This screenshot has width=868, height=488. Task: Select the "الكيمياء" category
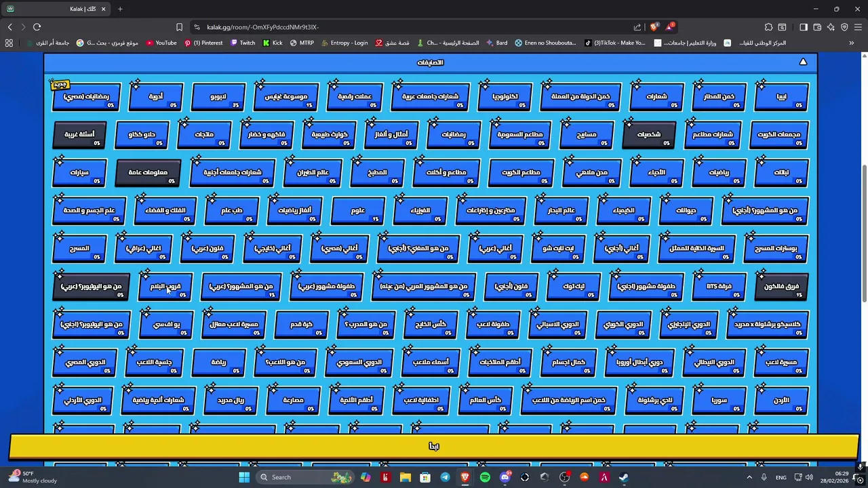point(623,210)
